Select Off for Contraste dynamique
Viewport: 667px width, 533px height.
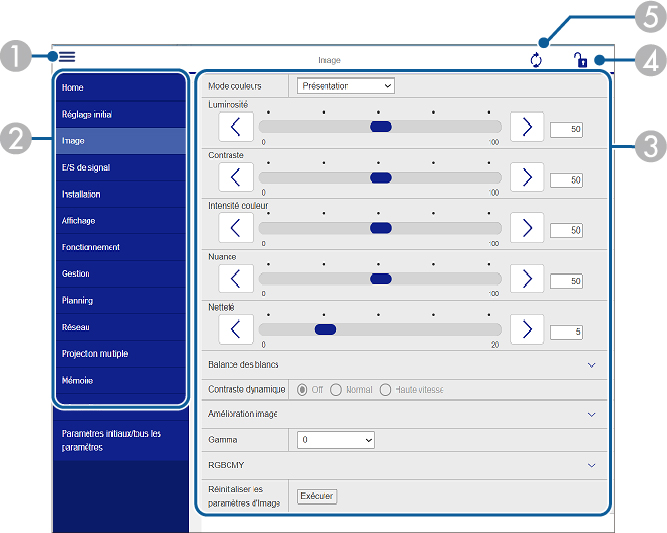pyautogui.click(x=302, y=390)
